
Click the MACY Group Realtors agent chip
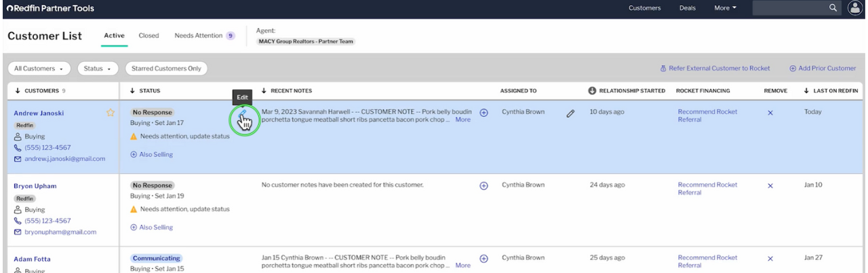click(x=306, y=41)
